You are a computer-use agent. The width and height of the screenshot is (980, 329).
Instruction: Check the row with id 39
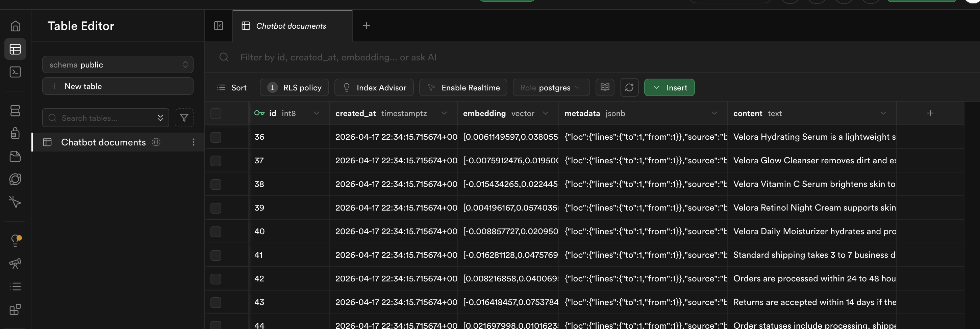[x=216, y=208]
